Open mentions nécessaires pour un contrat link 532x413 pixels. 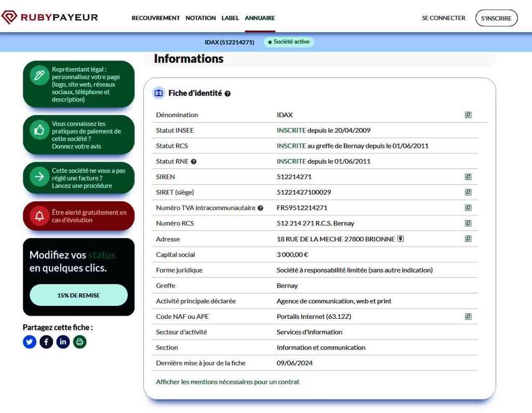228,382
